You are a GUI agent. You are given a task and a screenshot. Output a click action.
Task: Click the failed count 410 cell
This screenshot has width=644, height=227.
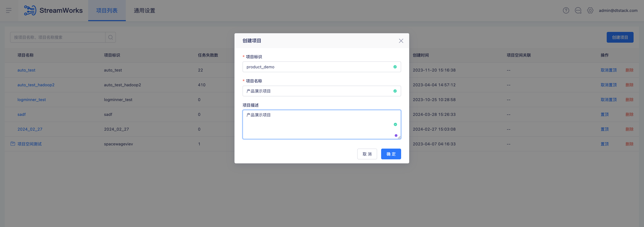tap(202, 85)
